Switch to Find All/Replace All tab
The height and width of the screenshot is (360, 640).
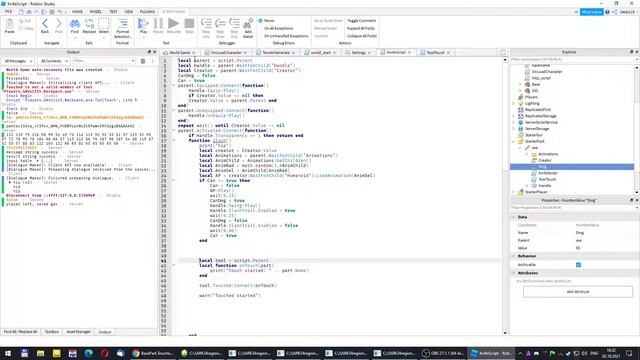[x=20, y=332]
